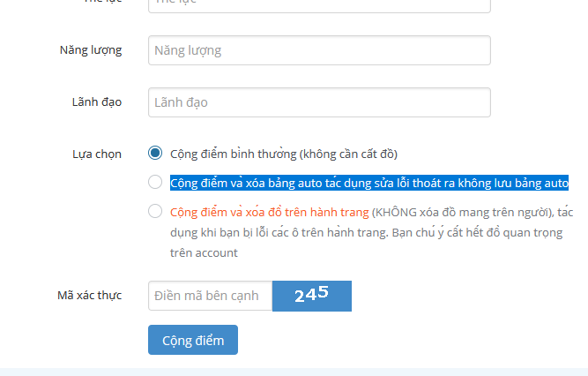Image resolution: width=588 pixels, height=376 pixels.
Task: Click the partially visible Thể lực input
Action: 319,4
